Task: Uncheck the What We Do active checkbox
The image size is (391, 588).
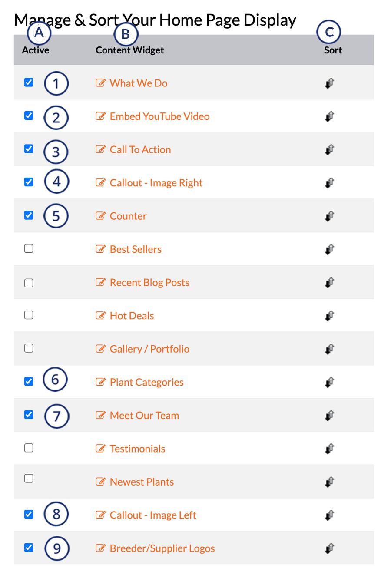Action: (x=29, y=82)
